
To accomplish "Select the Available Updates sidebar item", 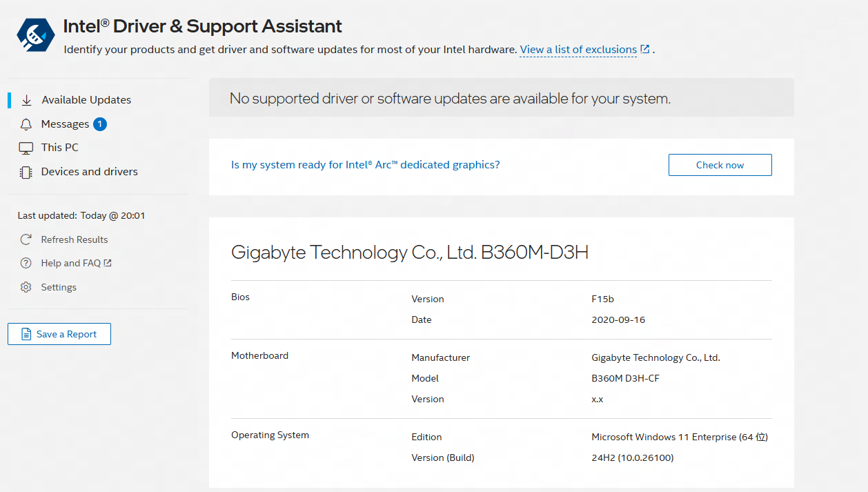I will point(86,100).
